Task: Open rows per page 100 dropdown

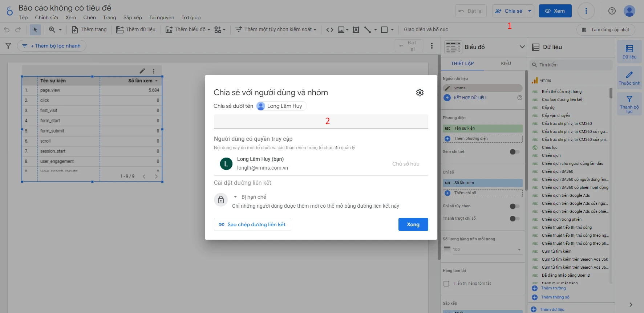Action: pyautogui.click(x=482, y=249)
